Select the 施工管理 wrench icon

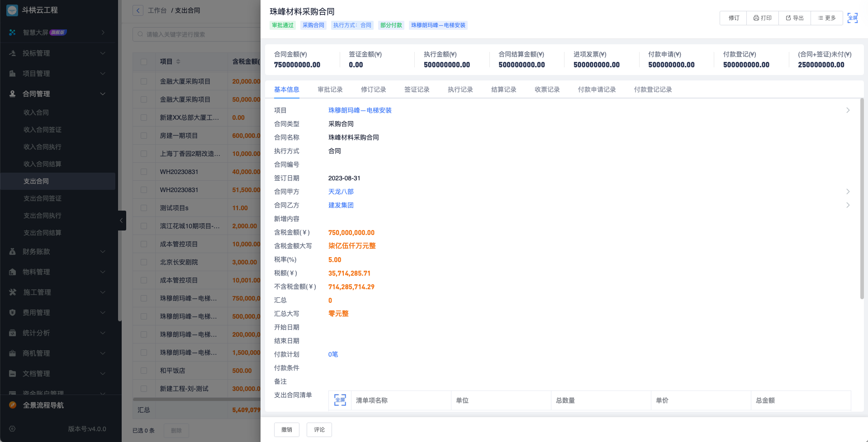tap(12, 292)
